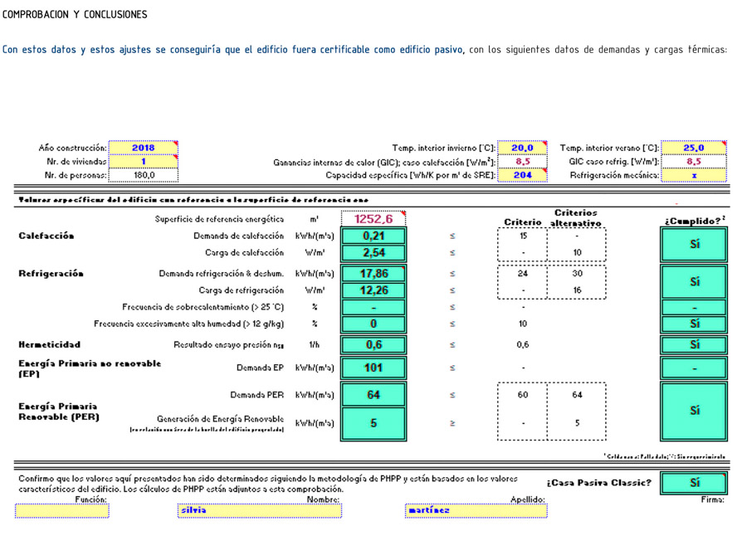The image size is (747, 560).
Task: Select the Casa Pasiva Classic Sí cell
Action: point(694,483)
